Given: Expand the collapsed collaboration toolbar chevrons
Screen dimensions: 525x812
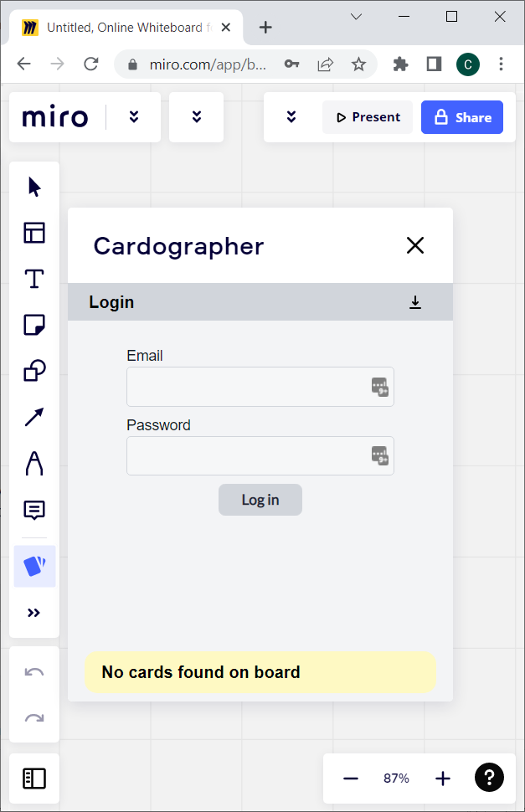Looking at the screenshot, I should (x=291, y=117).
